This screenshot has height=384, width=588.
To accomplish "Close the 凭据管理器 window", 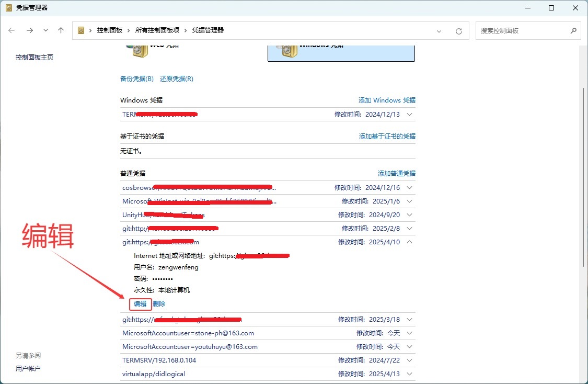I will pos(575,8).
